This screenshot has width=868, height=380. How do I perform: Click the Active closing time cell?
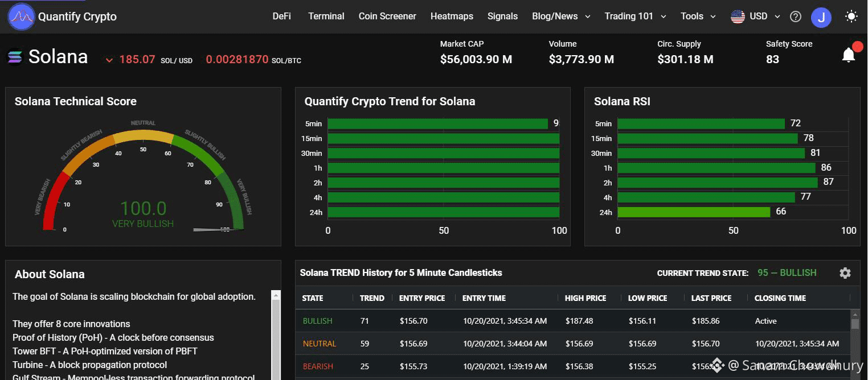tap(765, 321)
